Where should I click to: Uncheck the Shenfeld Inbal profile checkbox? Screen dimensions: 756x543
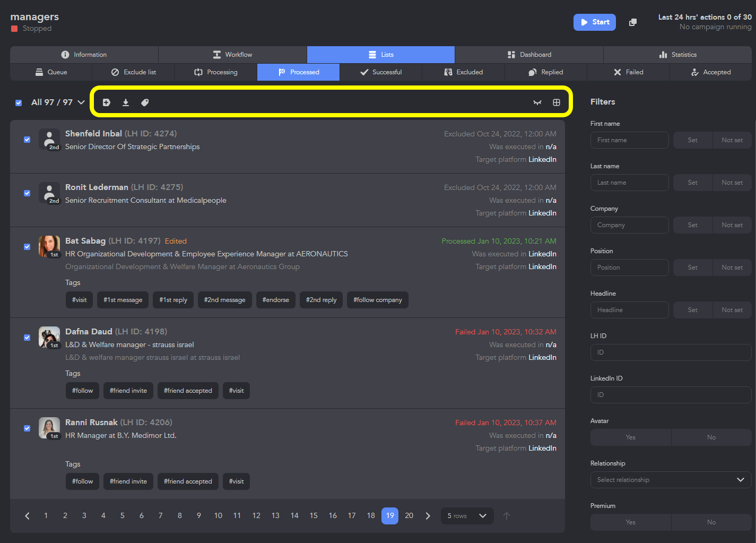(x=27, y=140)
